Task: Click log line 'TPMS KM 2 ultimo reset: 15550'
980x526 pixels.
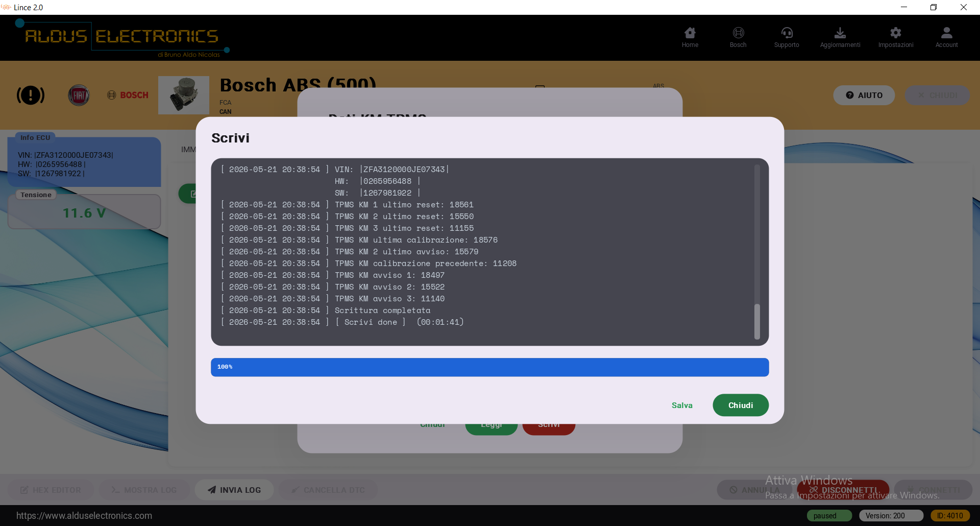Action: pyautogui.click(x=347, y=217)
